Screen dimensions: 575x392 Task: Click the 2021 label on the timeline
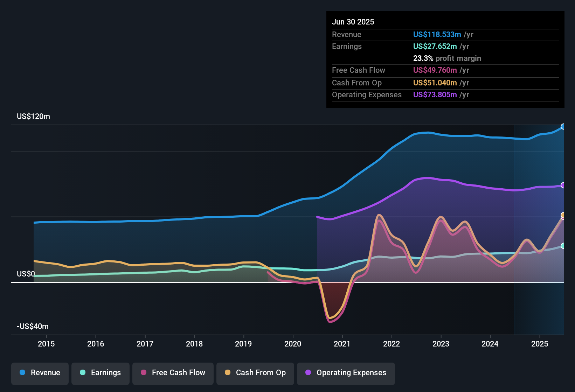[342, 344]
